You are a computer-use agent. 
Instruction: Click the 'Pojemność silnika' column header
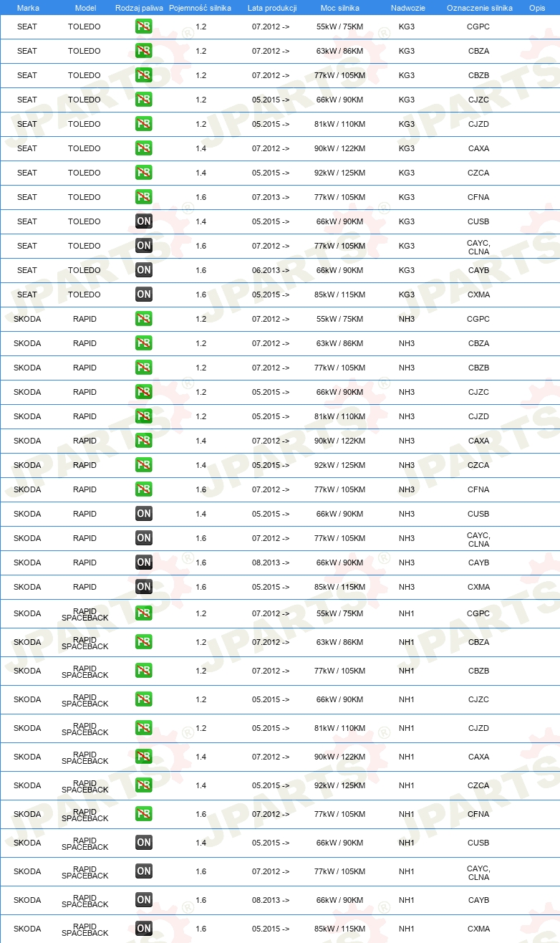[x=201, y=8]
